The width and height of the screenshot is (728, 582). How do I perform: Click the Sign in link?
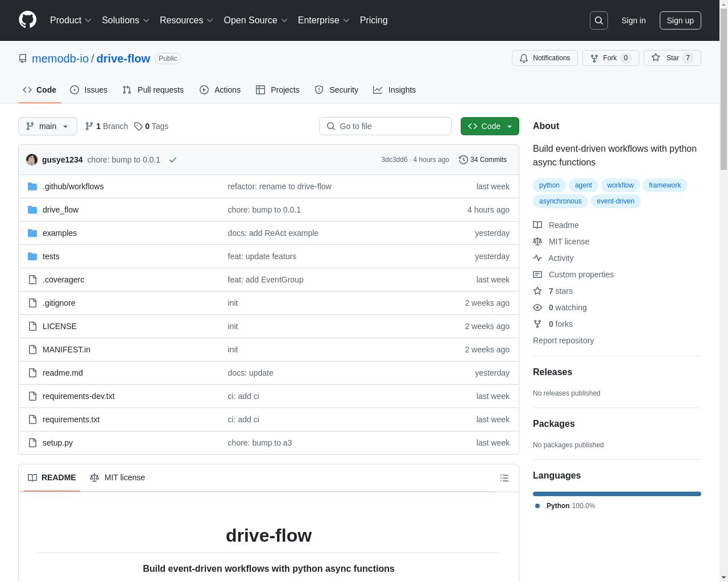pyautogui.click(x=634, y=20)
